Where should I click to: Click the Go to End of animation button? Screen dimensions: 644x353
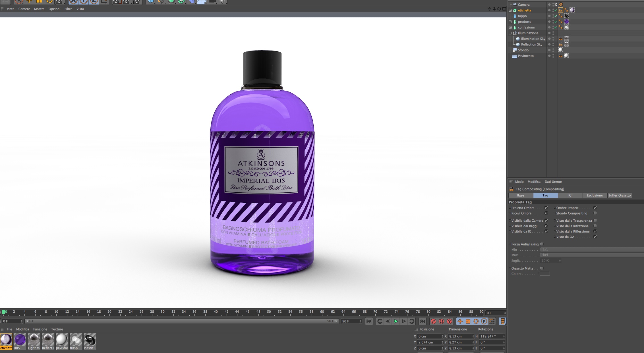click(x=423, y=321)
